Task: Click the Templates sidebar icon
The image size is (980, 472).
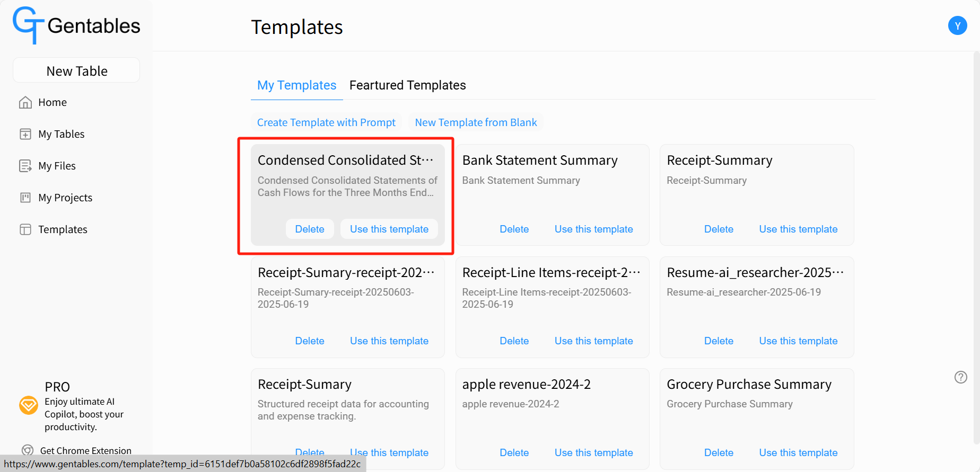Action: click(x=25, y=229)
